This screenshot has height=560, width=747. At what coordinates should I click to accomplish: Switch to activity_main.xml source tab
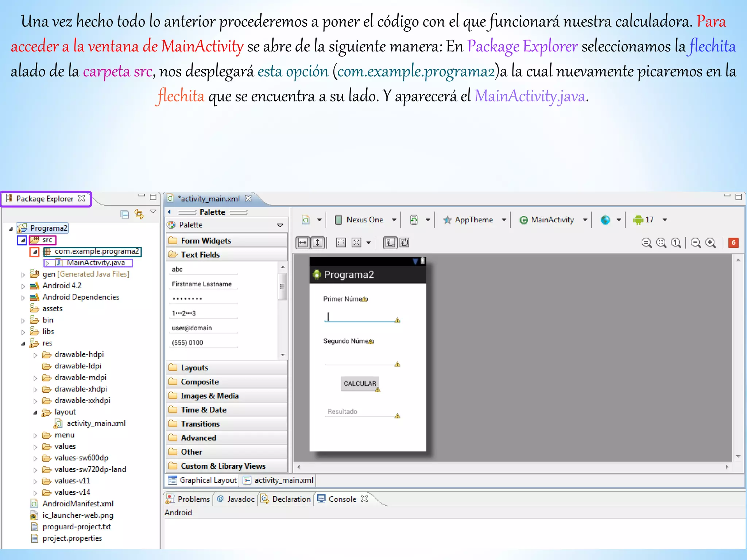coord(279,480)
